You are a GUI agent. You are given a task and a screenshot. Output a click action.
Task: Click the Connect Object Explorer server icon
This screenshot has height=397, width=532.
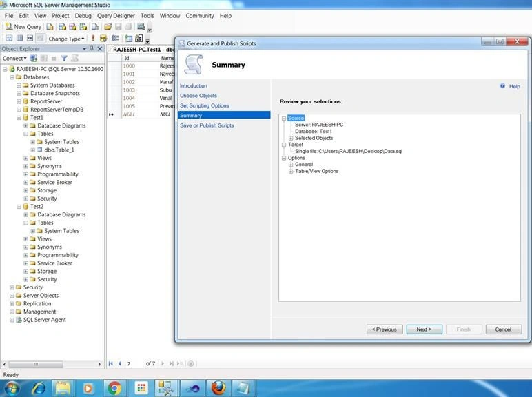click(34, 59)
